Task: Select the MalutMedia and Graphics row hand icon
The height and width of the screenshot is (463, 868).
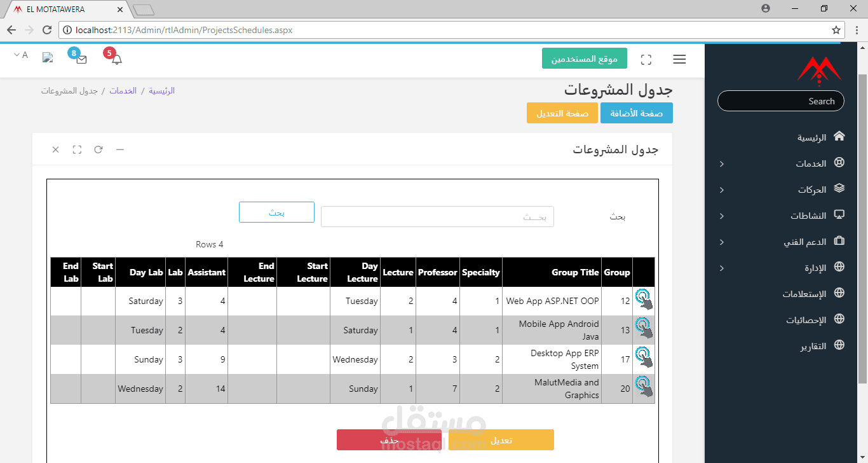Action: click(644, 388)
